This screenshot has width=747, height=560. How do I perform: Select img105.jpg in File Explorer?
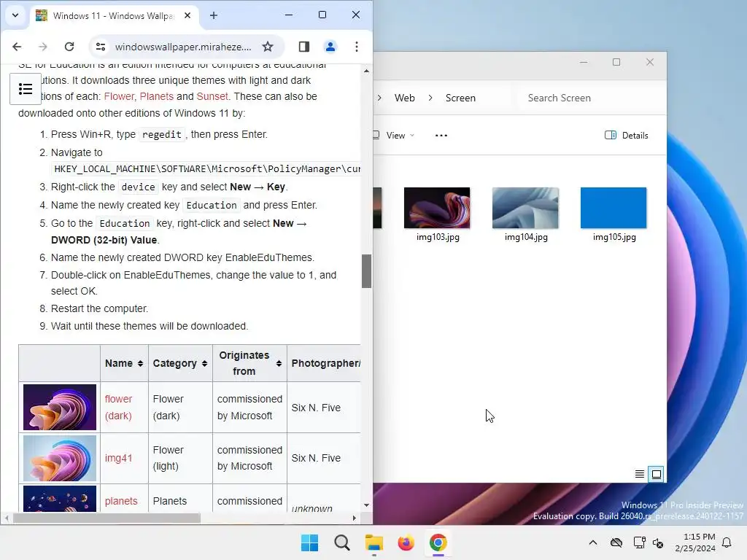pos(614,215)
